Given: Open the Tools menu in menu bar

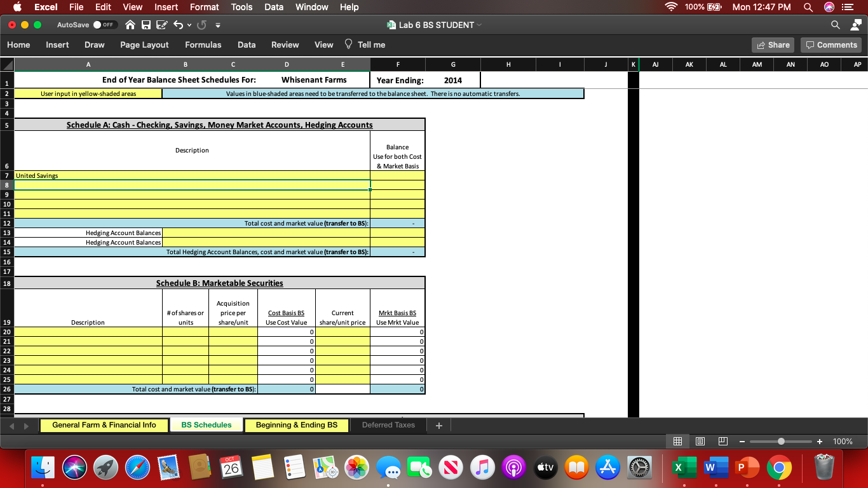Looking at the screenshot, I should (x=241, y=7).
